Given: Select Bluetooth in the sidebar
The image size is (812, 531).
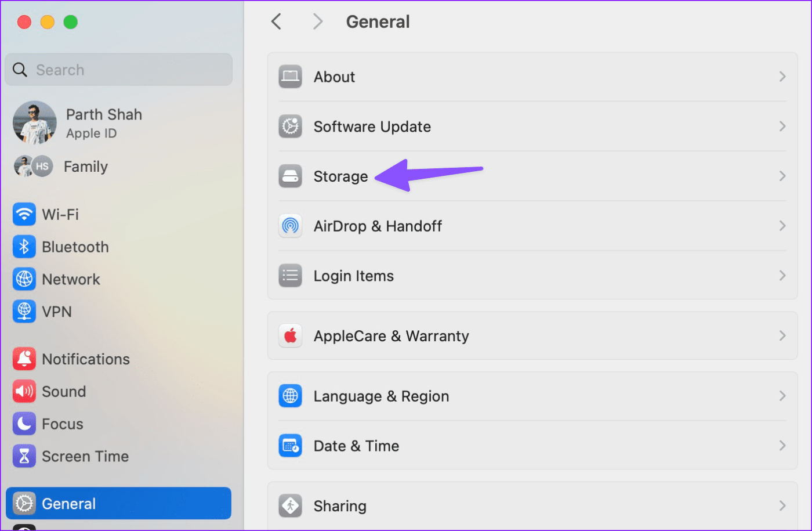Looking at the screenshot, I should (75, 247).
